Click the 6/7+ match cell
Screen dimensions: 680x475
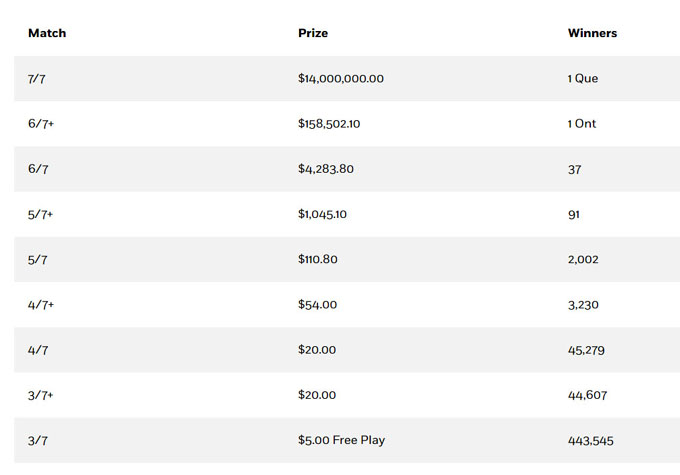[41, 124]
